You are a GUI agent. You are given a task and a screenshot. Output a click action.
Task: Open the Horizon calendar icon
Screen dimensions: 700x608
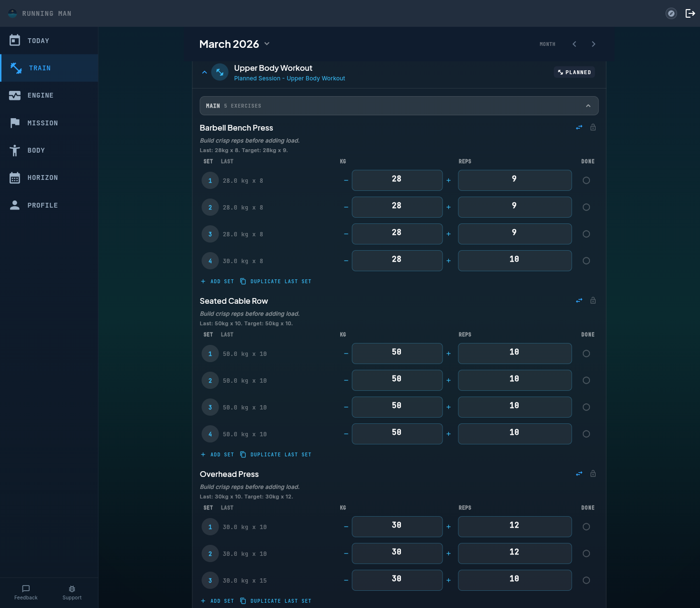(x=15, y=177)
